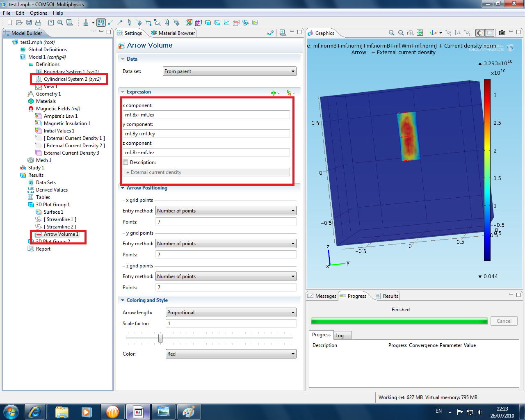
Task: Open the Options menu
Action: tap(39, 13)
